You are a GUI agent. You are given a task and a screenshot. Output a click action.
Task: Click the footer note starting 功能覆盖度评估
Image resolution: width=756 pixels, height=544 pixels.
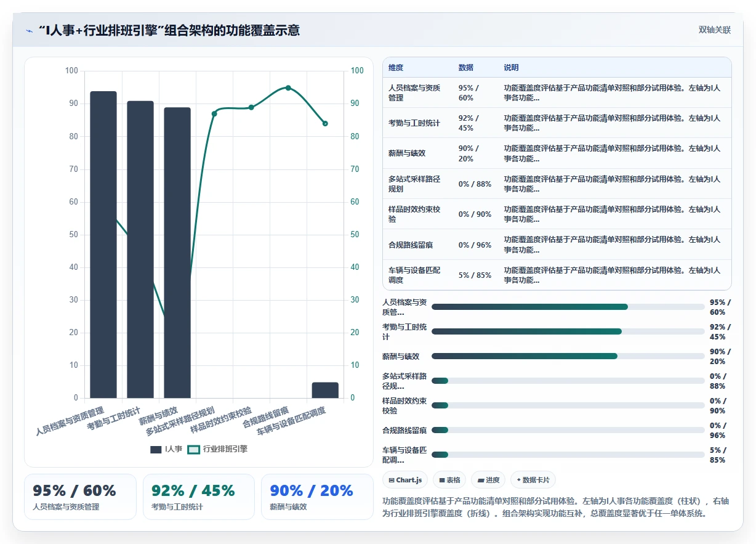tap(556, 506)
